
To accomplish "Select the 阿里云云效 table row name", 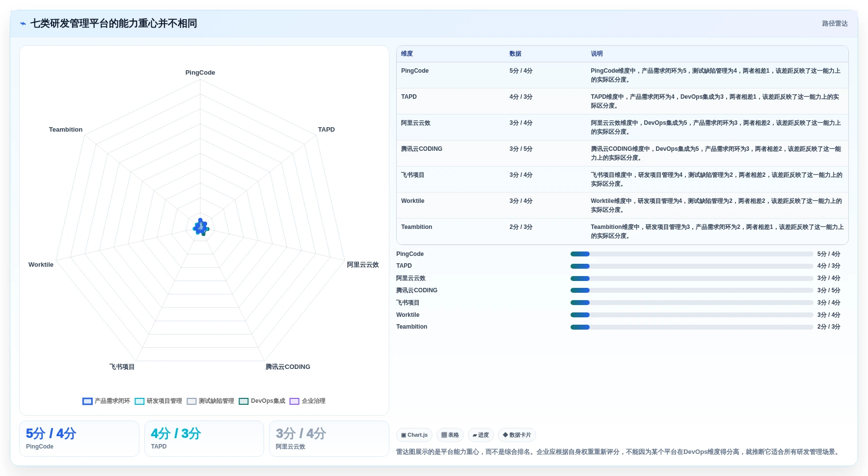I will point(416,123).
